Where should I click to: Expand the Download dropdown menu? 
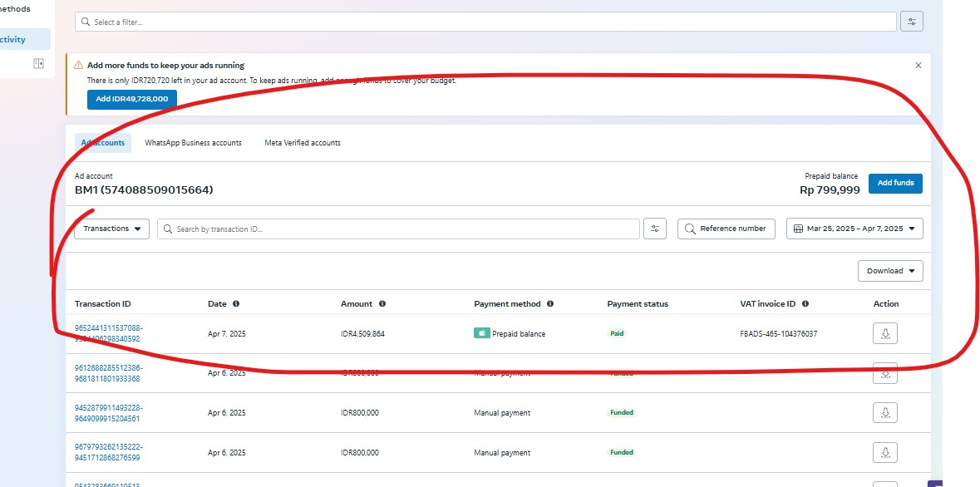click(x=890, y=271)
